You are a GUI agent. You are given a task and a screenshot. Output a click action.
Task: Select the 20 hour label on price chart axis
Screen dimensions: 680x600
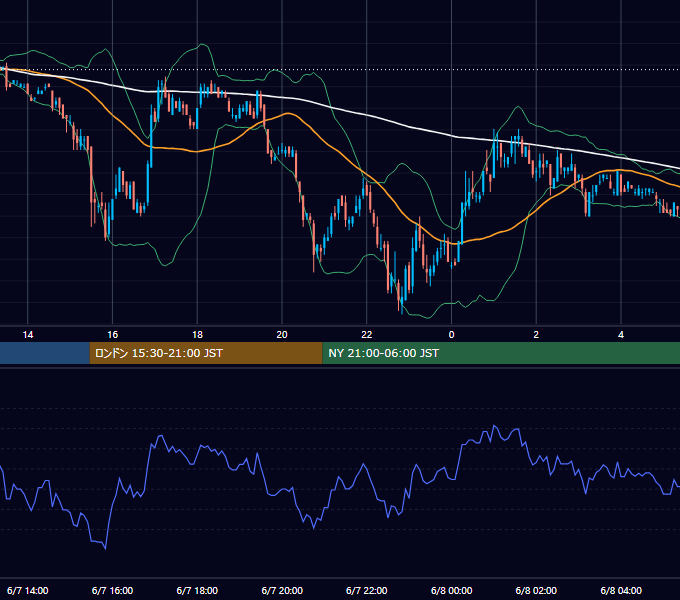click(x=282, y=335)
